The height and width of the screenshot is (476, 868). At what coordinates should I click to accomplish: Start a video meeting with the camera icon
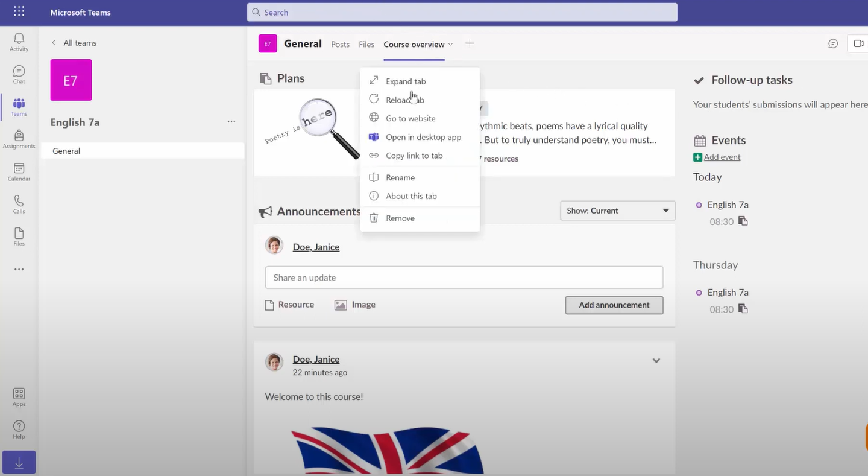(858, 43)
